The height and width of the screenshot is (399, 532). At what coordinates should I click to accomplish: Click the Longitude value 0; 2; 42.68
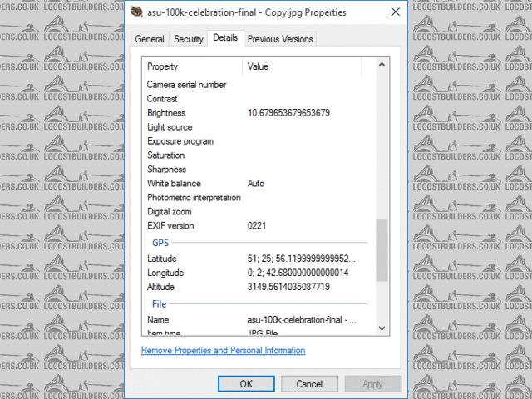point(298,273)
